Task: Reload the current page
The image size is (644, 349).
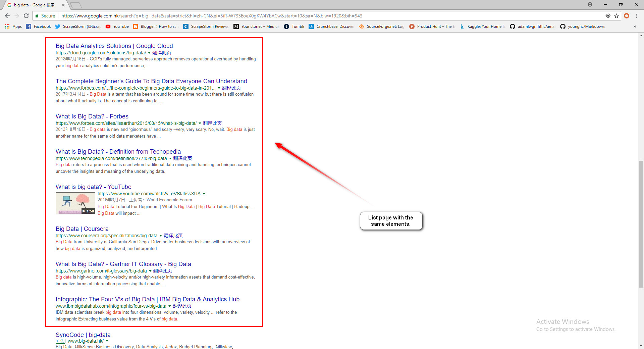Action: point(26,16)
